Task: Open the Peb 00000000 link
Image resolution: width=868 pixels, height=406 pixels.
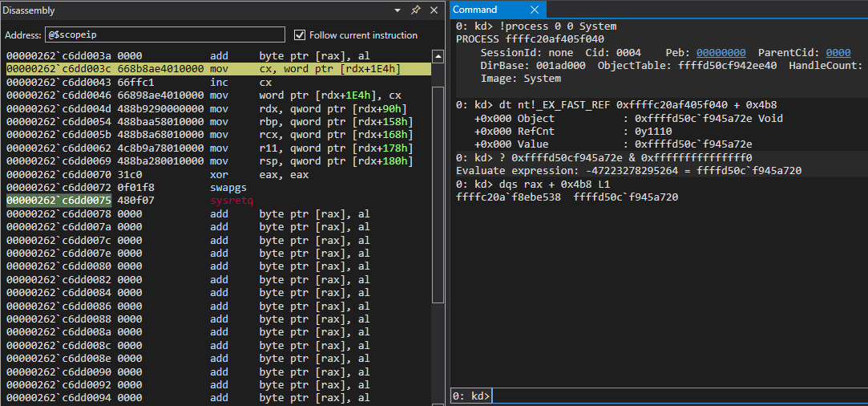Action: click(x=722, y=52)
